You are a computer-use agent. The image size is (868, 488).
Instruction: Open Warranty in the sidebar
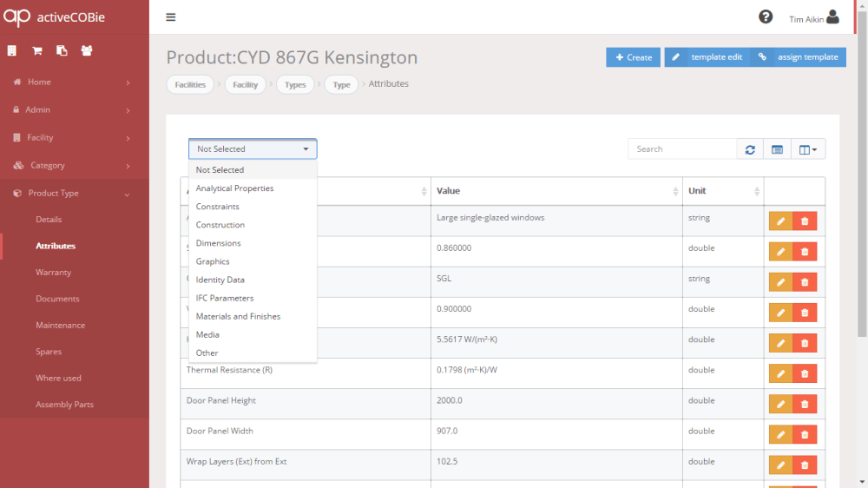(53, 272)
